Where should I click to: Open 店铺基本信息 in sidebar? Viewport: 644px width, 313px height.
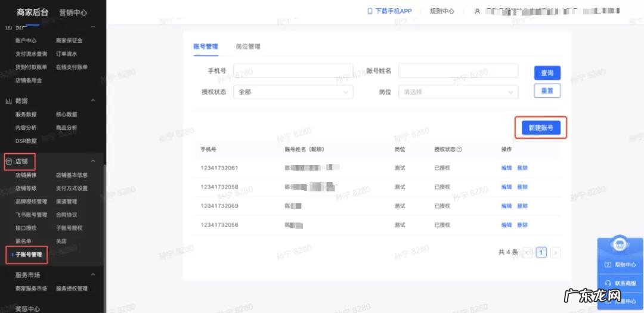point(72,175)
